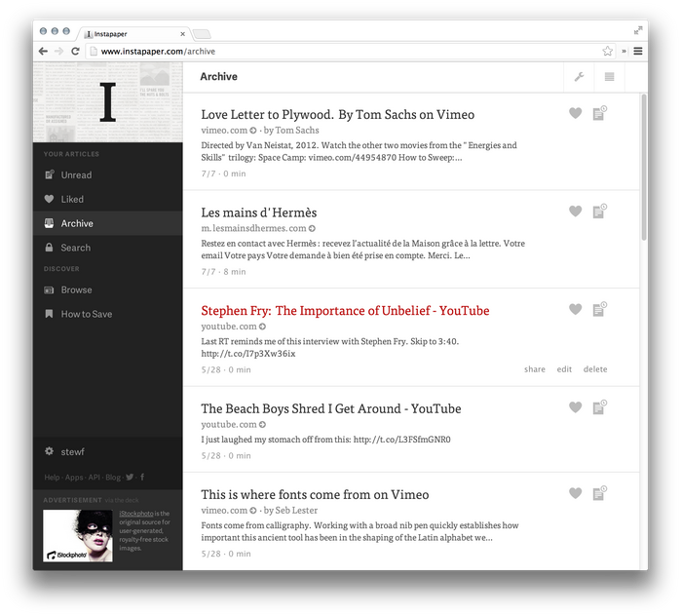This screenshot has width=681, height=616.
Task: Open Browse under Discover
Action: 108,289
